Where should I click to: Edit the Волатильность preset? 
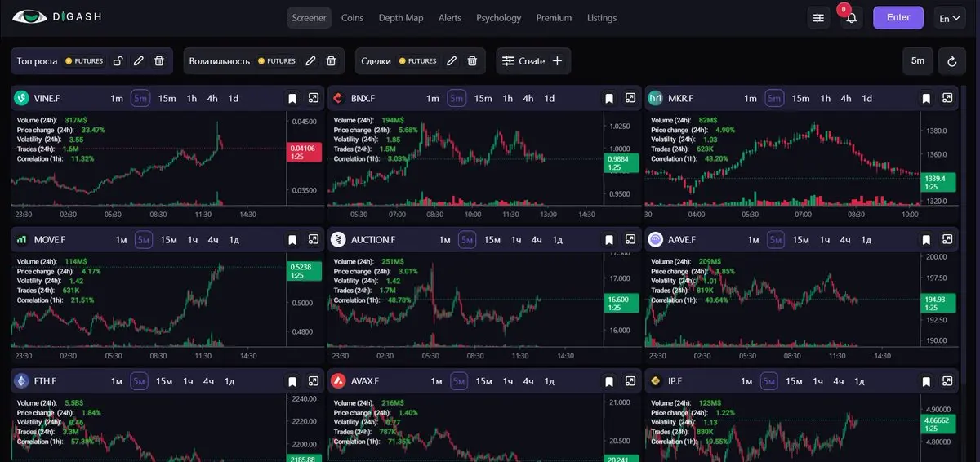pyautogui.click(x=310, y=61)
